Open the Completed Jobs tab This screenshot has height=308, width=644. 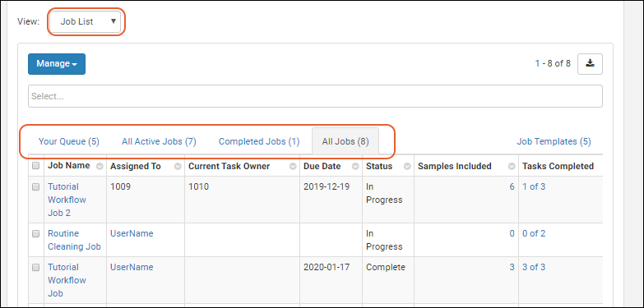259,142
